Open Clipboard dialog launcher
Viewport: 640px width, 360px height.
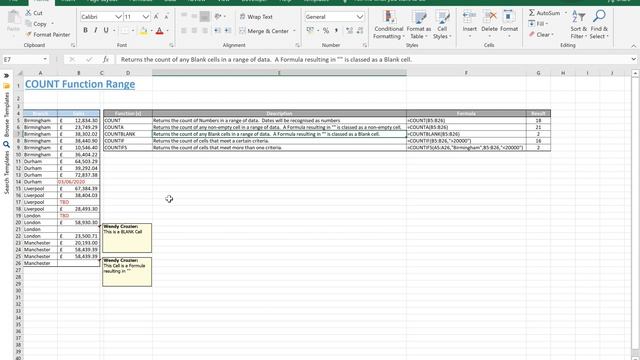click(x=73, y=45)
